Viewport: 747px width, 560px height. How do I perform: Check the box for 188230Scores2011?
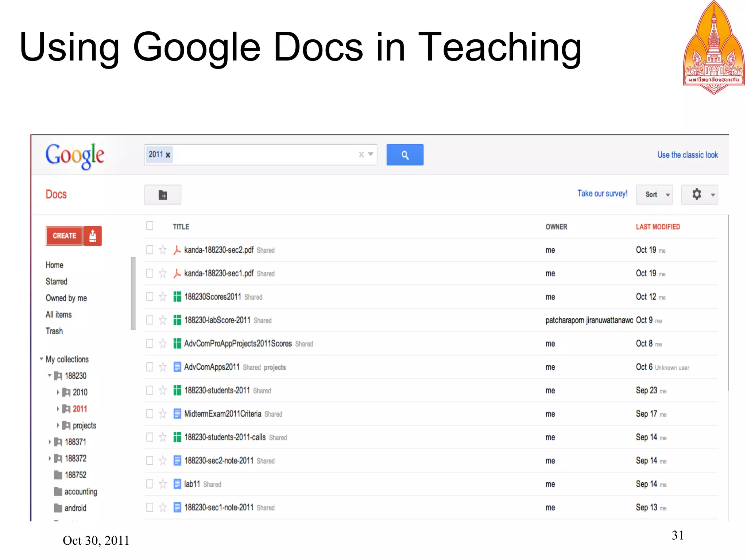150,297
